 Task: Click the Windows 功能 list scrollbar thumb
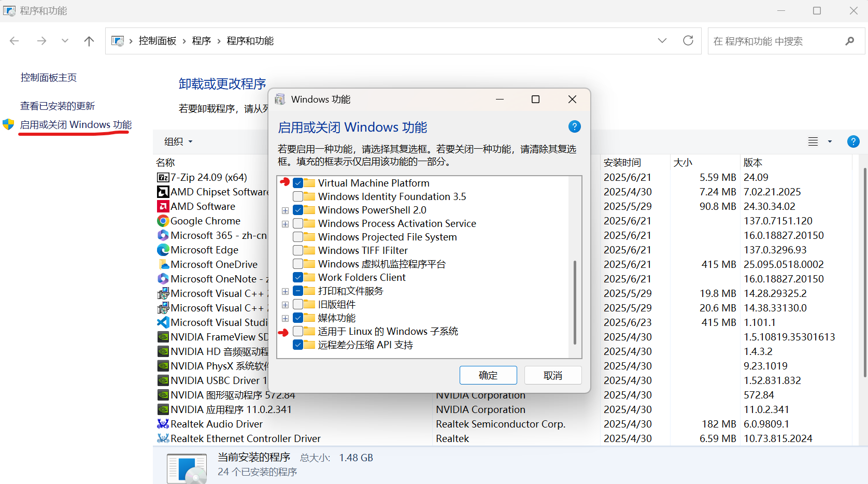(575, 303)
